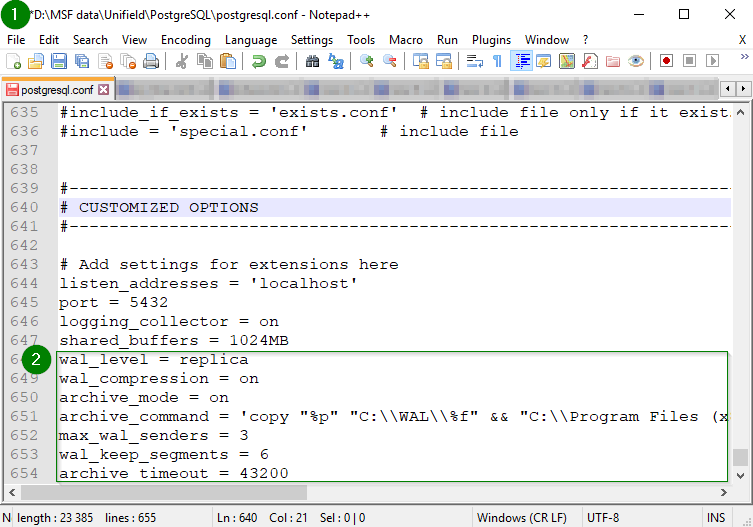This screenshot has width=753, height=527.
Task: Click the vertical scrollbar down arrow
Action: pos(740,476)
